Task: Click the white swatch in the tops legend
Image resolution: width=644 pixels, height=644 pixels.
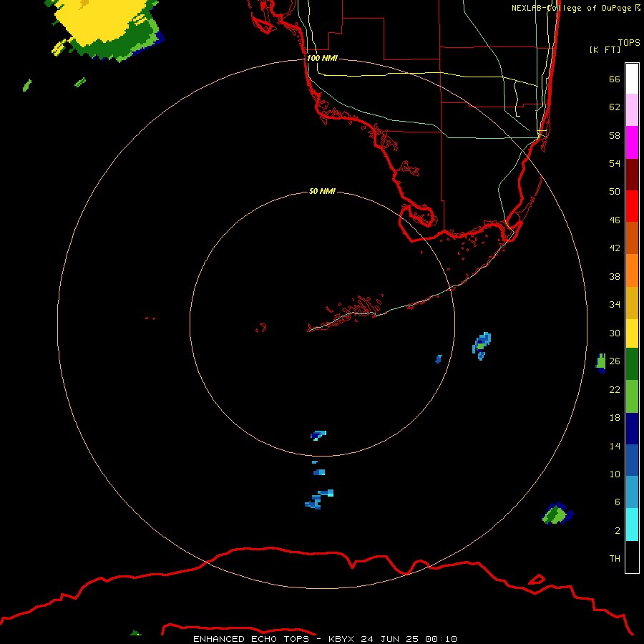Action: point(632,79)
